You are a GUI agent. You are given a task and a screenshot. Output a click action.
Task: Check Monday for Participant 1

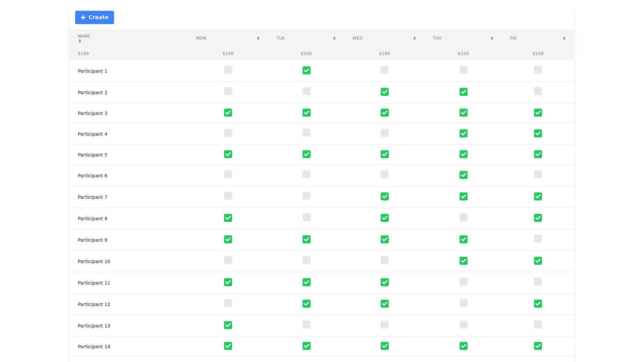click(x=228, y=70)
